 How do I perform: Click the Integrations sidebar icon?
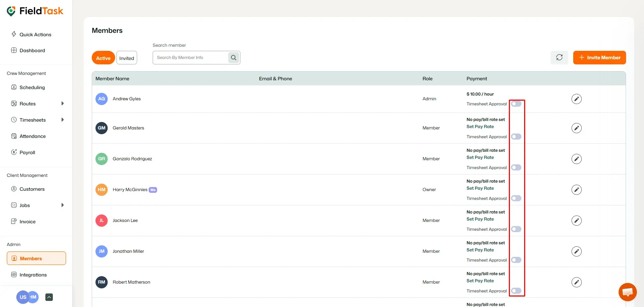click(x=14, y=274)
